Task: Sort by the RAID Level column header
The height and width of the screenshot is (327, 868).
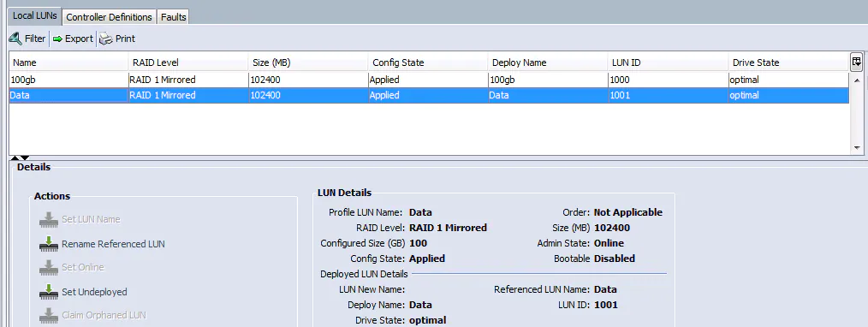Action: 188,62
